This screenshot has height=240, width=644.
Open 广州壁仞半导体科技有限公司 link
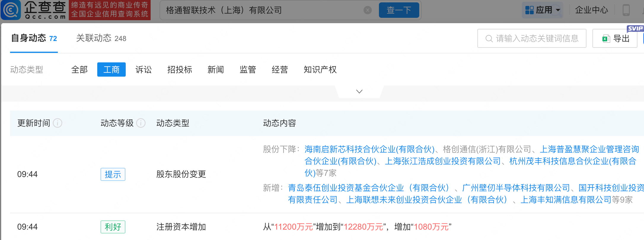[516, 188]
